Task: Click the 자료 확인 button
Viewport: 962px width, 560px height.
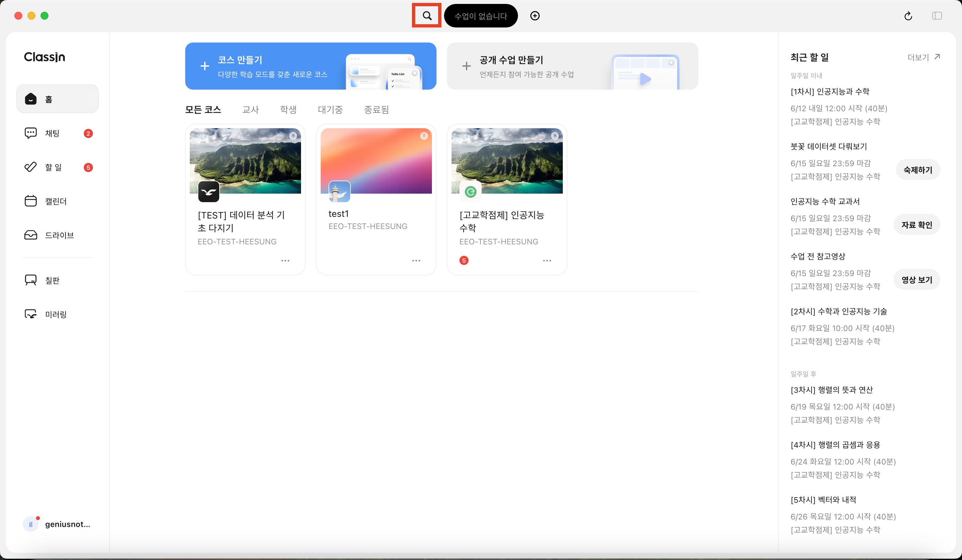Action: point(917,224)
